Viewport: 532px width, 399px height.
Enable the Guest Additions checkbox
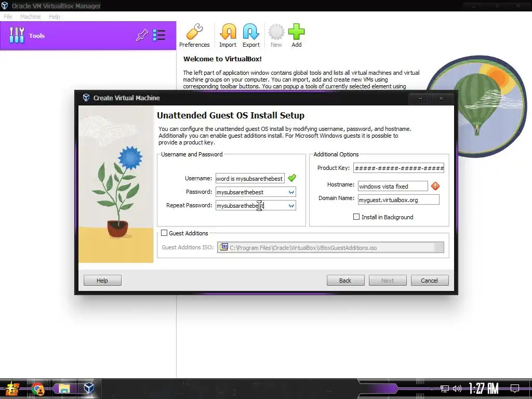click(164, 233)
